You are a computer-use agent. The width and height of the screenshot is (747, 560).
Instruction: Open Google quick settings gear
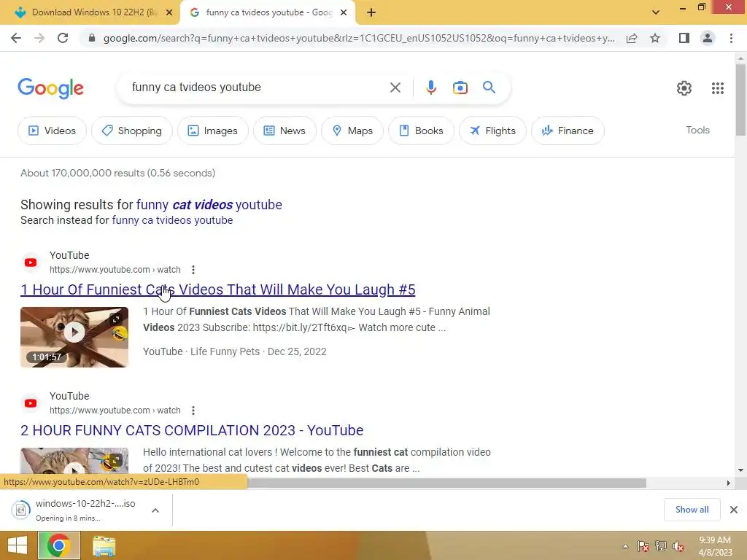tap(684, 88)
